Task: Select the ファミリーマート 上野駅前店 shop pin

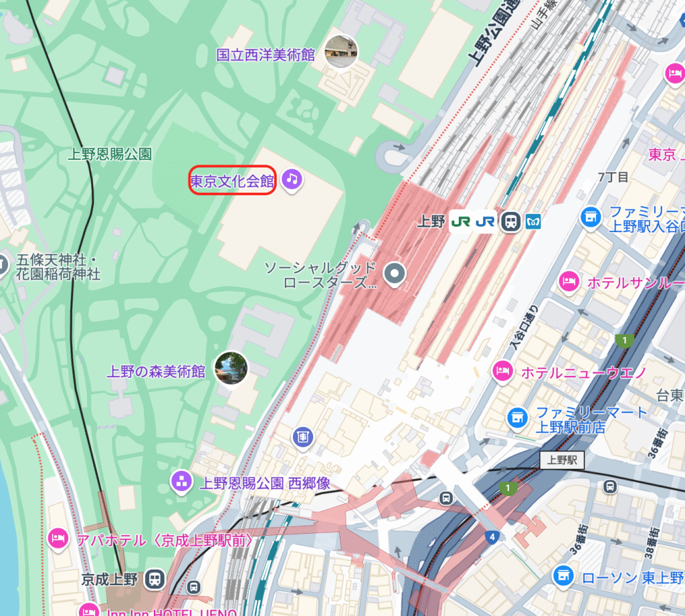Action: (518, 418)
